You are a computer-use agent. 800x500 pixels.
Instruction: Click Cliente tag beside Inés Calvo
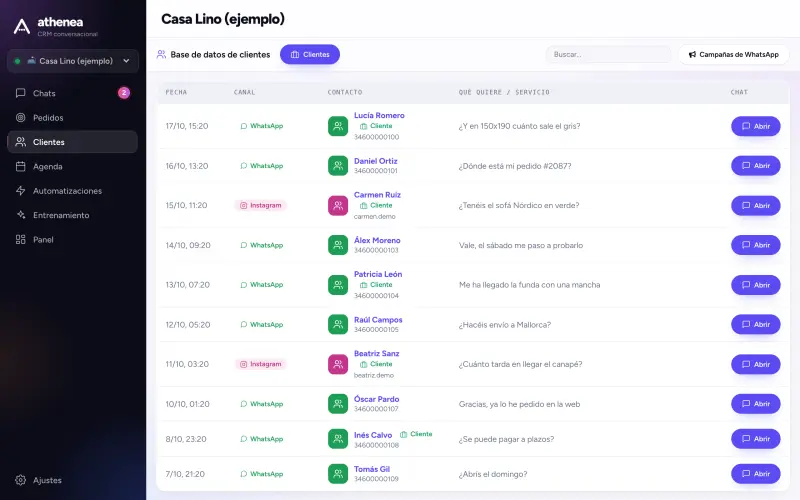click(x=416, y=434)
